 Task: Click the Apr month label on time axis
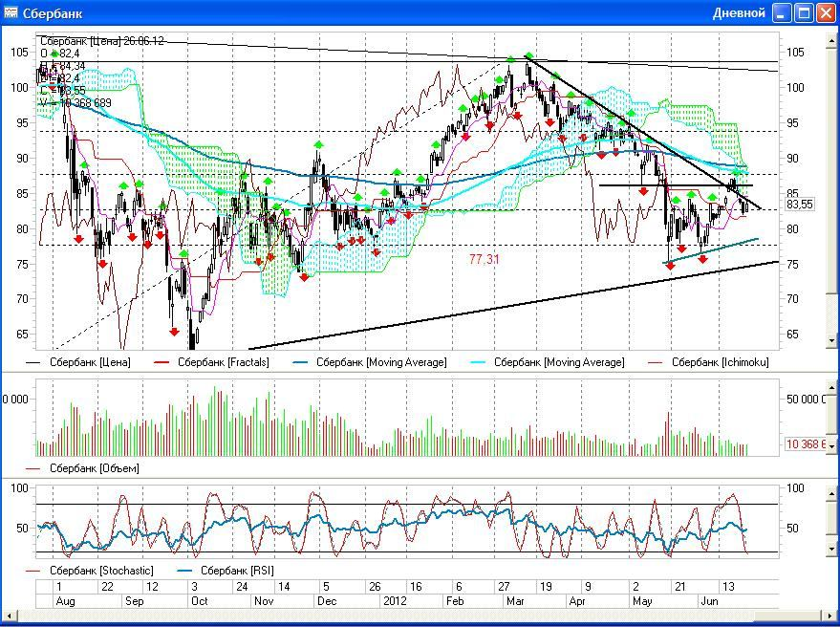pyautogui.click(x=577, y=601)
